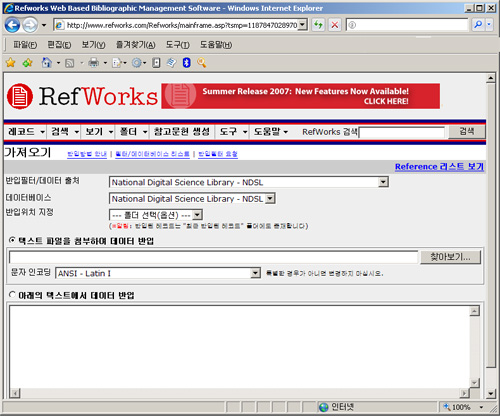This screenshot has width=500, height=416.
Task: Click the red Stop loading icon
Action: [x=335, y=25]
